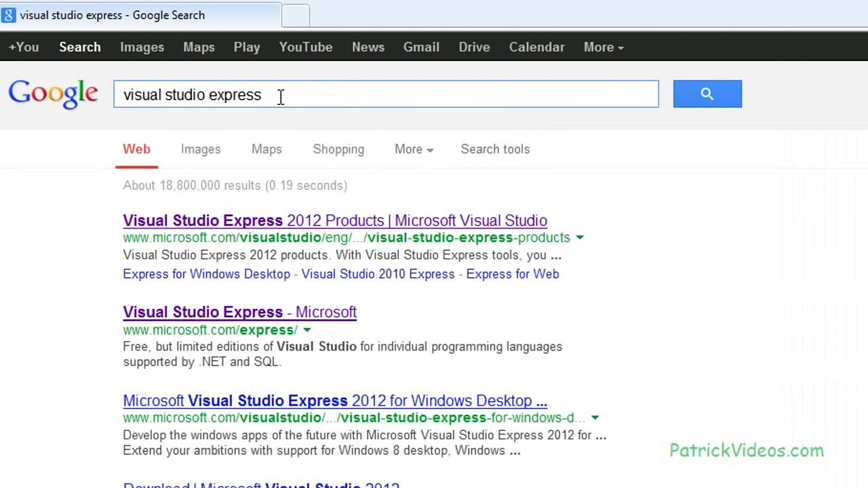Select Search in the black navigation bar
The width and height of the screenshot is (868, 488).
pyautogui.click(x=80, y=47)
